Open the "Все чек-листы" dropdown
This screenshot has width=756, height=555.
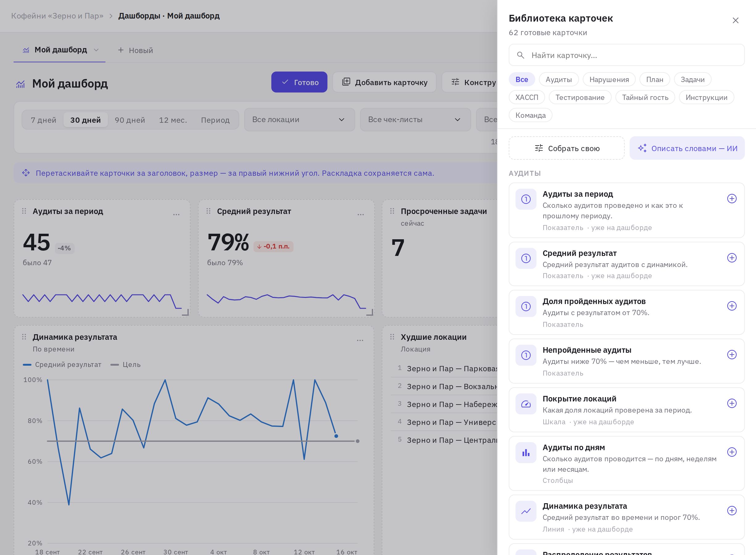[x=415, y=120]
